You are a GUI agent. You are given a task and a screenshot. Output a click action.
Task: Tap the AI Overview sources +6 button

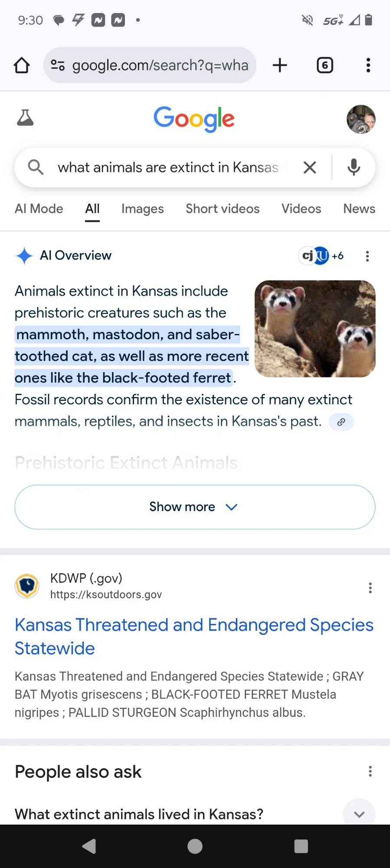tap(321, 256)
